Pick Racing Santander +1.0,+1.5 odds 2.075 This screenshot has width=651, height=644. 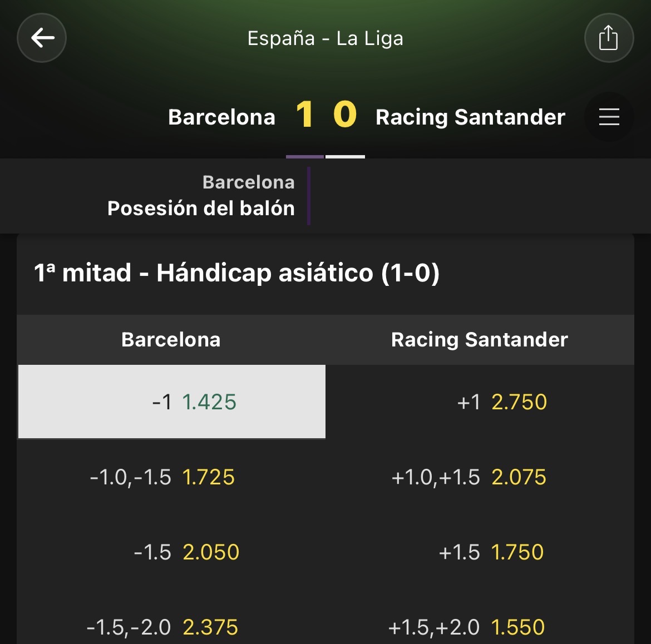pyautogui.click(x=480, y=477)
